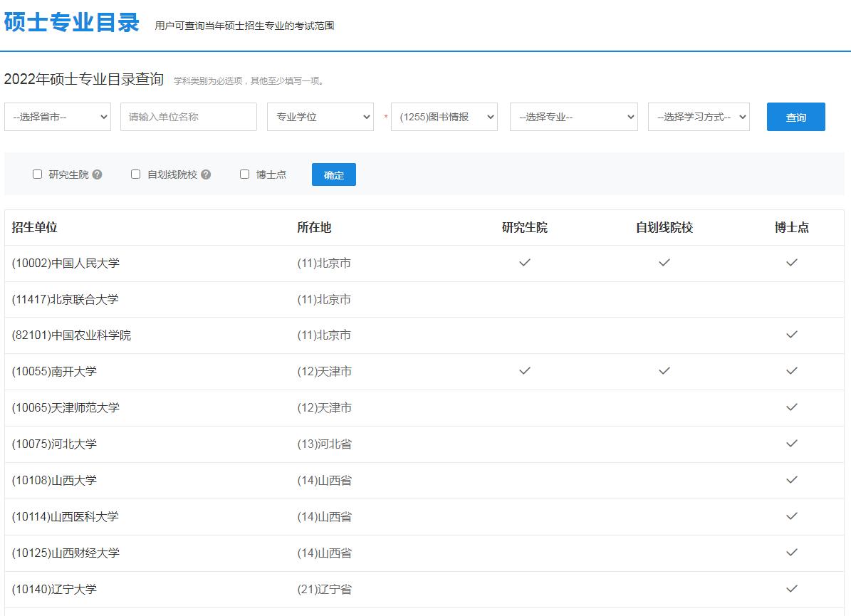Open (10075)河北大学 entry
The width and height of the screenshot is (851, 616).
pyautogui.click(x=54, y=444)
